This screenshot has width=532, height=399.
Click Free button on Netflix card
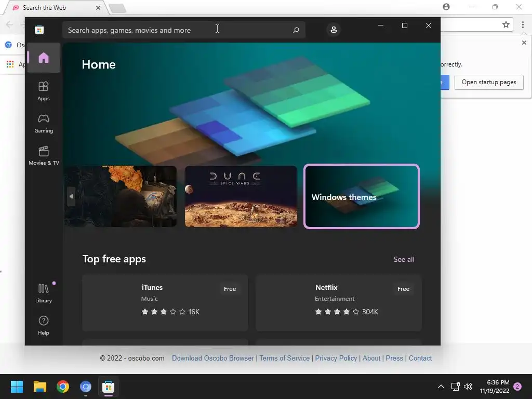coord(403,289)
